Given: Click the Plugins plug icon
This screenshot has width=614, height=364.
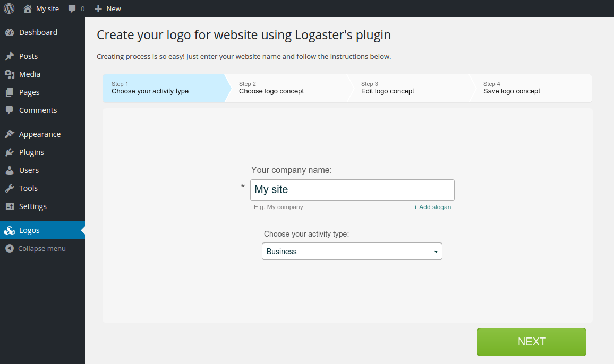Looking at the screenshot, I should [10, 152].
